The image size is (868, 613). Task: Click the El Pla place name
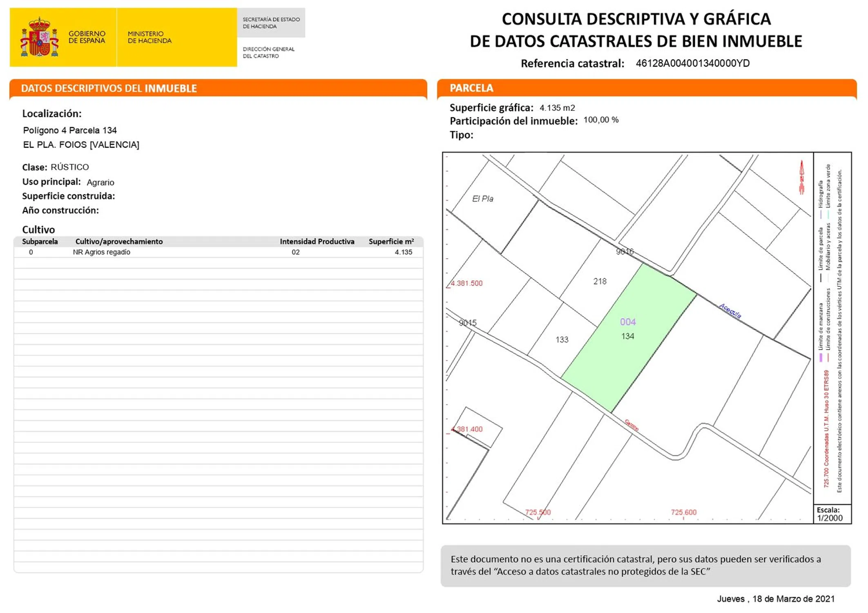(482, 199)
